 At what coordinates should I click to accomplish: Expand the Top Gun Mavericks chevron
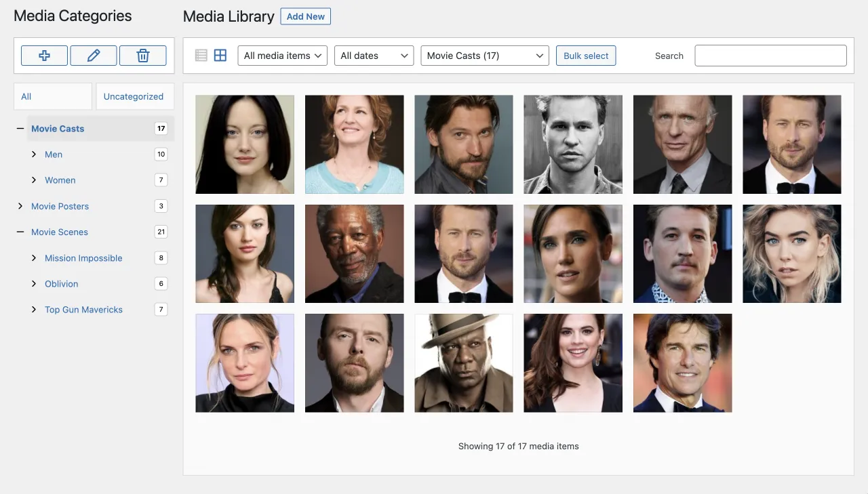click(x=34, y=310)
